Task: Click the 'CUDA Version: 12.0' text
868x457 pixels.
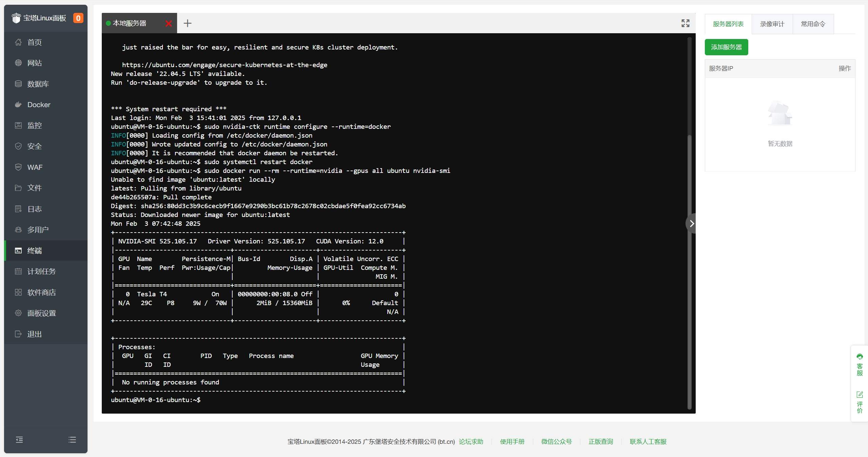Action: point(350,241)
